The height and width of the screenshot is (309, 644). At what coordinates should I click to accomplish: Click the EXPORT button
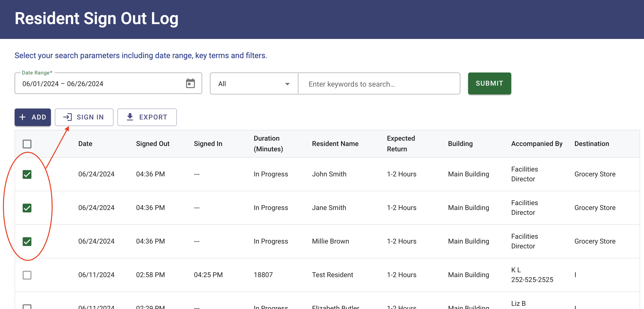coord(147,117)
